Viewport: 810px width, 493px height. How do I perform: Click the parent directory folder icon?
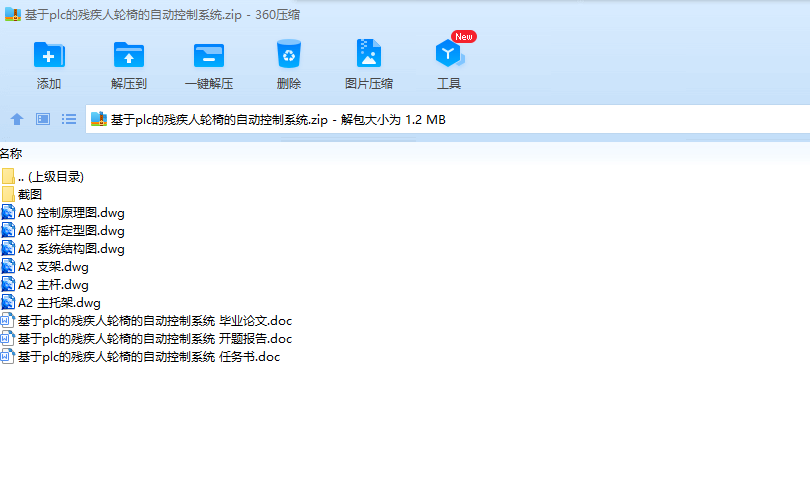tap(8, 176)
